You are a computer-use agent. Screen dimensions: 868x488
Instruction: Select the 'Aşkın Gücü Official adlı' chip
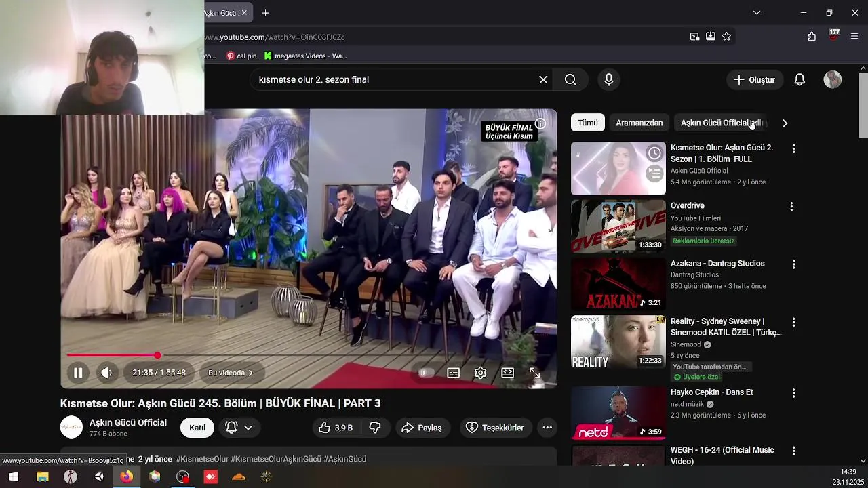(x=722, y=123)
